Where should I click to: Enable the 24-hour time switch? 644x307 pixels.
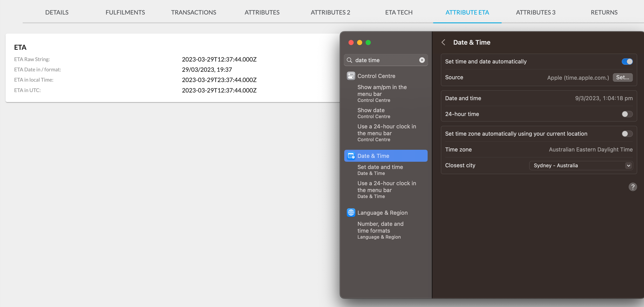(x=627, y=114)
